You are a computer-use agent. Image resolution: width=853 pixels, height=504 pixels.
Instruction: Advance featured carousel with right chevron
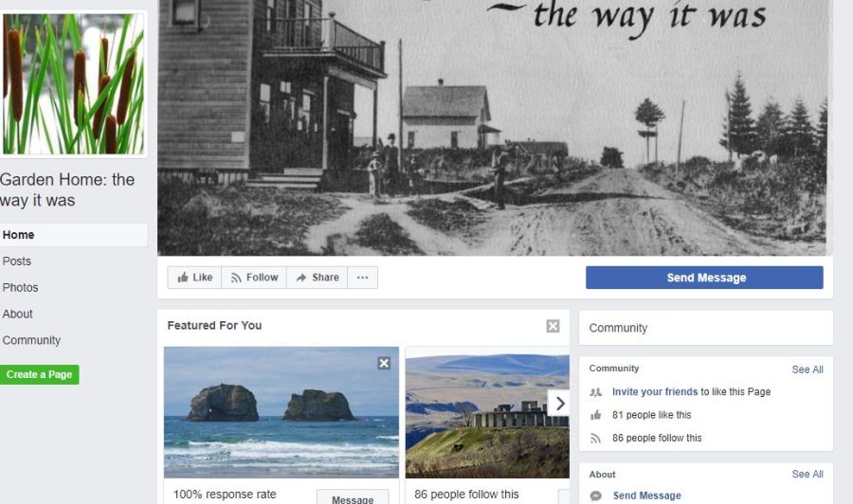[x=558, y=403]
